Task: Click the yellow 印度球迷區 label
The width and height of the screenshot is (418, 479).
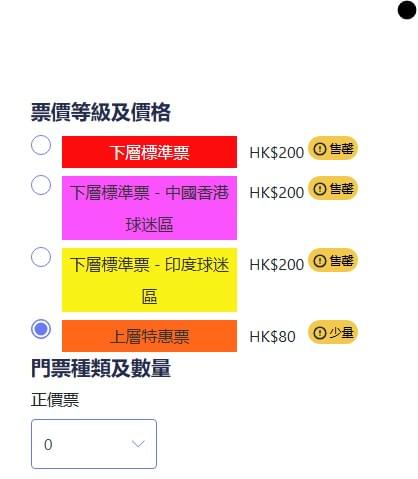Action: coord(149,280)
